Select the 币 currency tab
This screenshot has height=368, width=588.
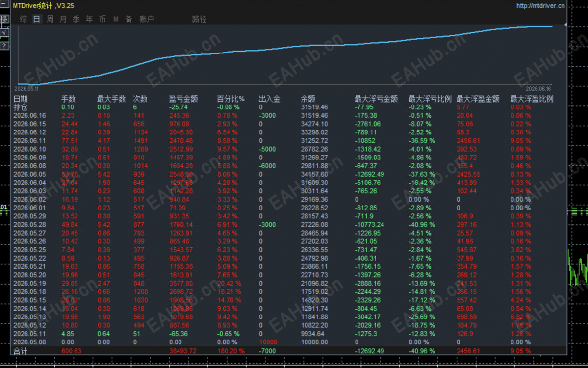102,19
